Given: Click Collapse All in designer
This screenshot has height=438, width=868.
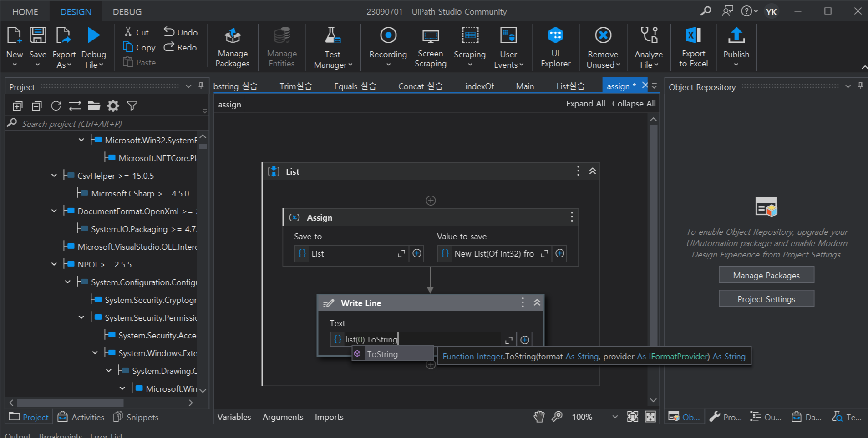Looking at the screenshot, I should click(634, 104).
